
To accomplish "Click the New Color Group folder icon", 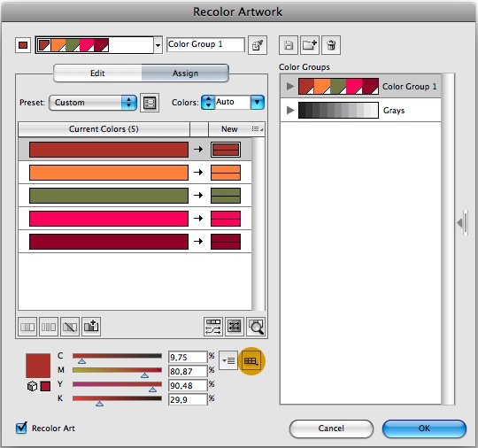I will pos(310,45).
